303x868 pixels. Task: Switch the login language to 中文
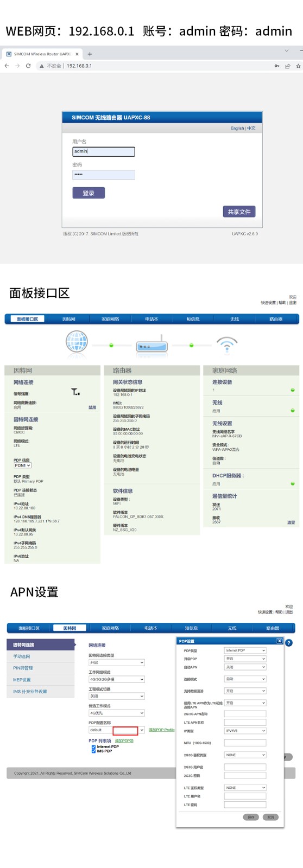tap(251, 129)
